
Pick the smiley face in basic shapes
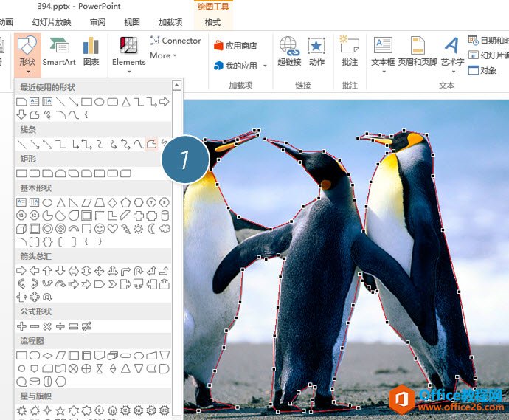coord(99,229)
